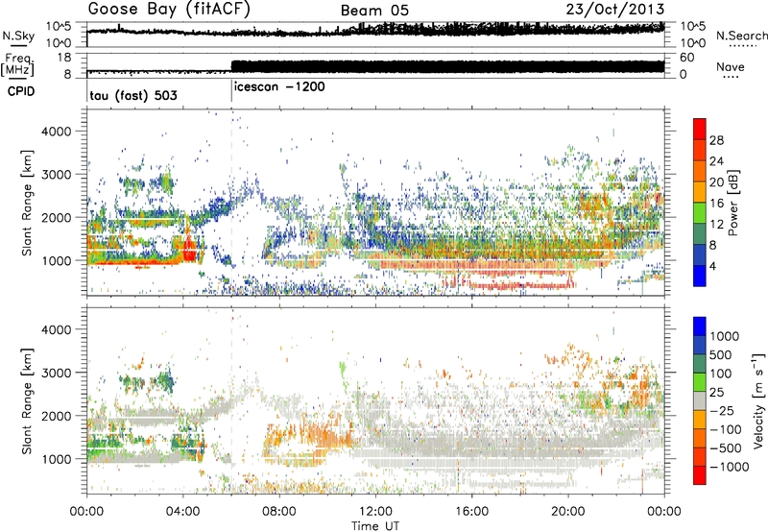The height and width of the screenshot is (532, 768).
Task: Click the 'N.Search' legend label
Action: click(x=741, y=36)
